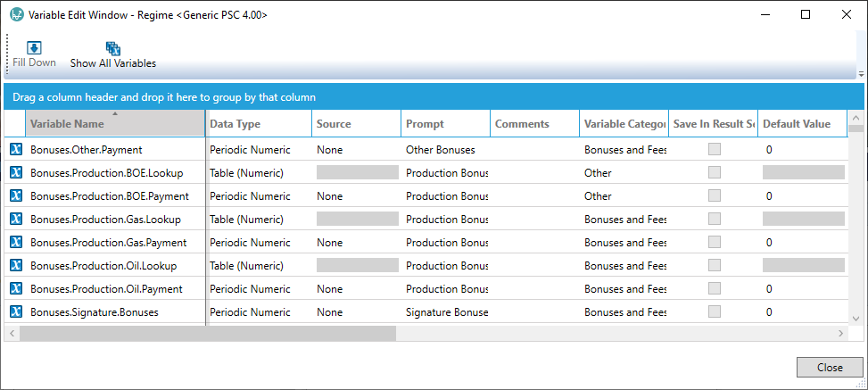
Task: Select Bonuses.Production.Oil.Lookup variable name cell
Action: [115, 266]
